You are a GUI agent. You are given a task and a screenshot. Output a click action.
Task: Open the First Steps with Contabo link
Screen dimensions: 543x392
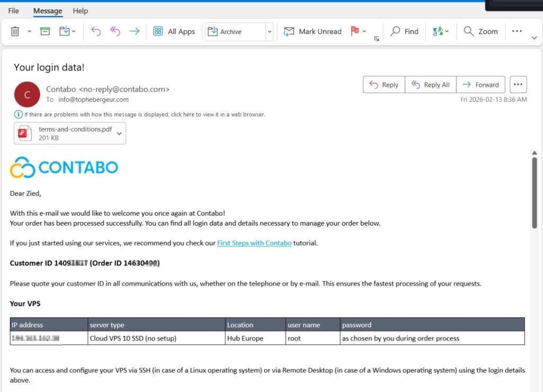point(253,243)
